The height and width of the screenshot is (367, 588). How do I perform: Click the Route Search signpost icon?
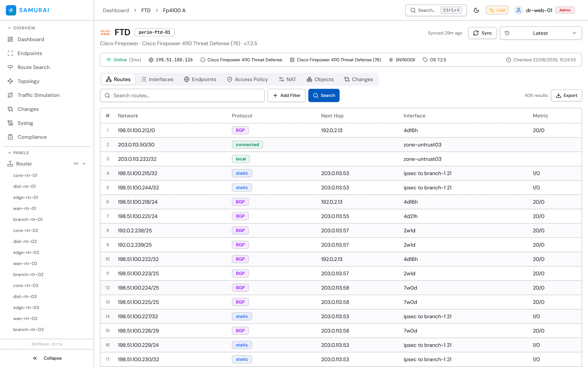point(10,67)
